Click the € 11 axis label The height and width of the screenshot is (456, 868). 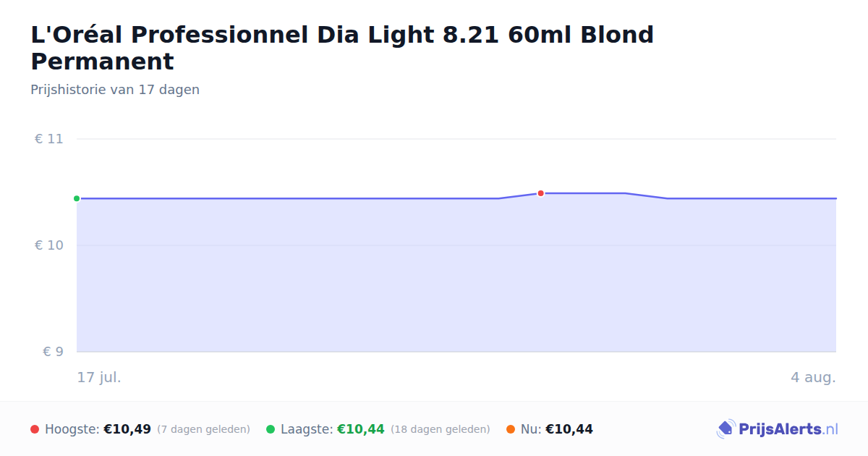[49, 139]
